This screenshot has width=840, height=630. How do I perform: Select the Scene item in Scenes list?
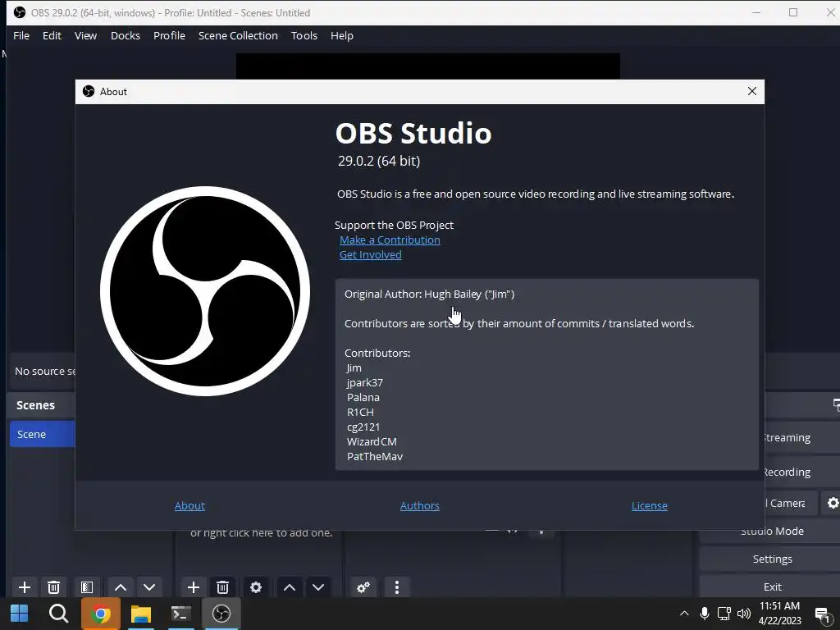click(43, 434)
